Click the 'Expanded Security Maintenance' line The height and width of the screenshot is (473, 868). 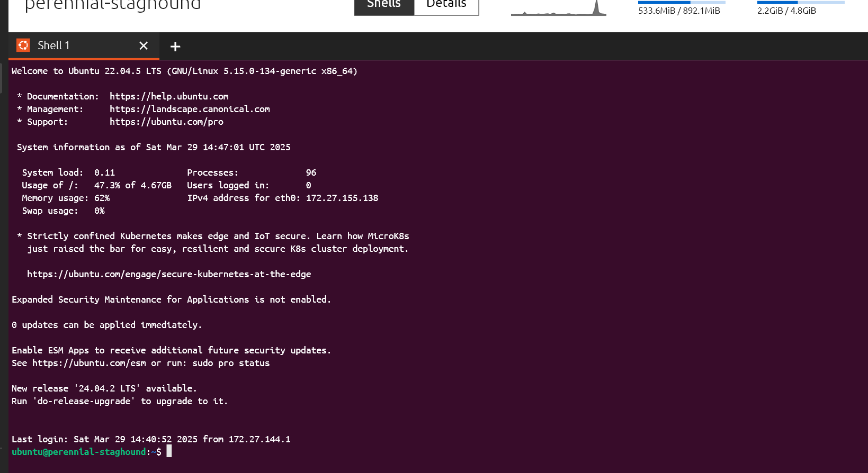[x=171, y=299]
